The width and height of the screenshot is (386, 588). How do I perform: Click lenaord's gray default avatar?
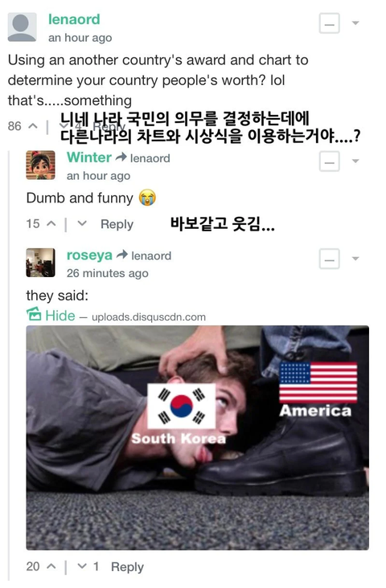coord(23,27)
